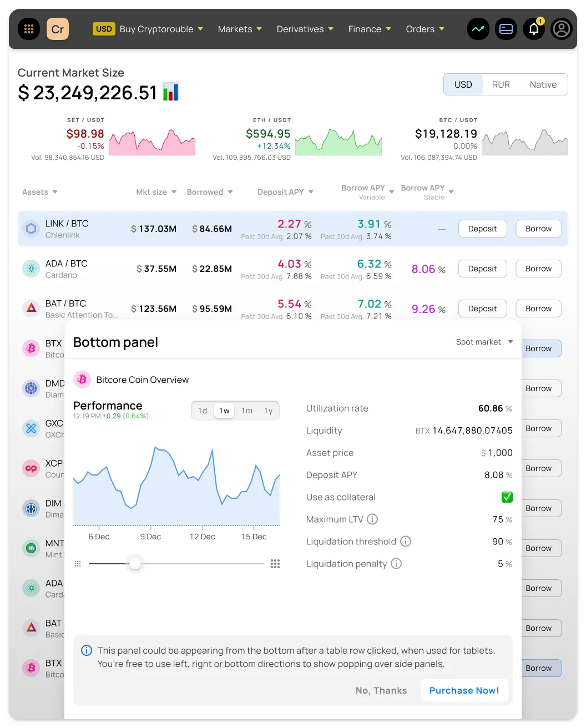Click the Cr logo icon
The width and height of the screenshot is (586, 728).
tap(58, 29)
